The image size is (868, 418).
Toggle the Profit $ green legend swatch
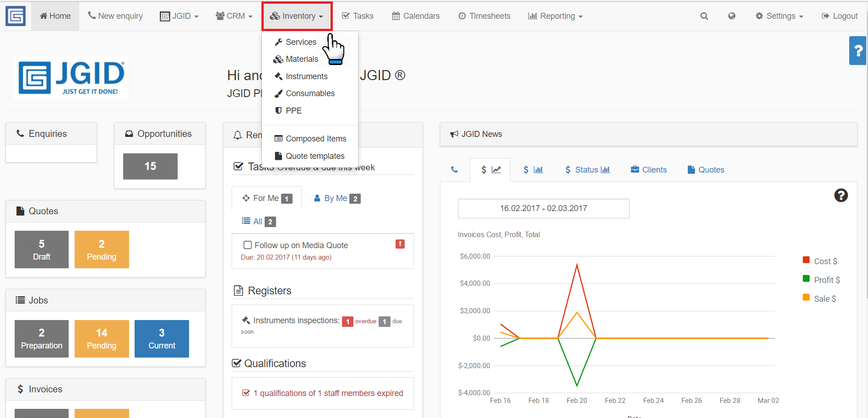point(806,279)
